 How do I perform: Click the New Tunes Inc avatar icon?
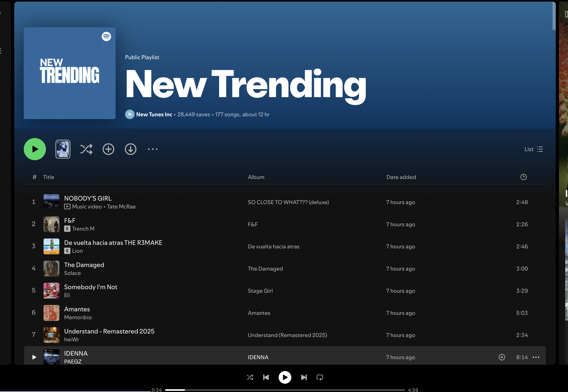(x=130, y=114)
